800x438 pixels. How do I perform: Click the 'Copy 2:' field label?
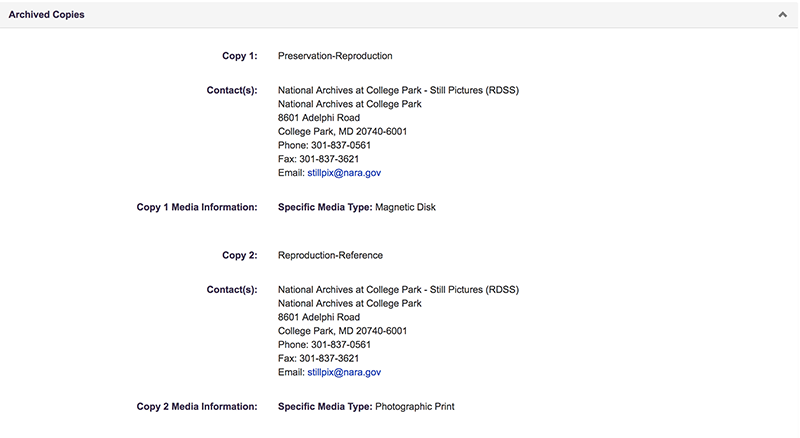[x=239, y=255]
